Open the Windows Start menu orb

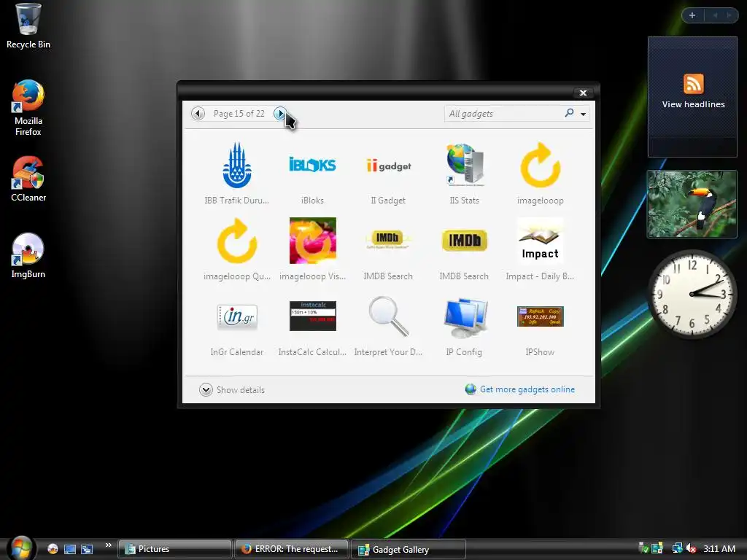pyautogui.click(x=21, y=548)
